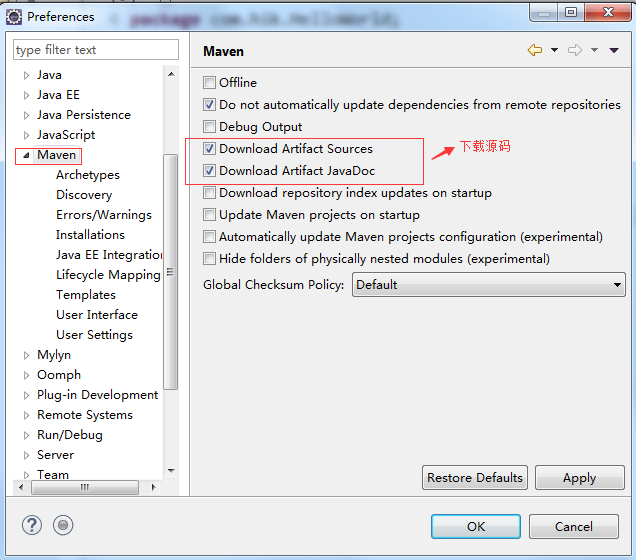This screenshot has height=560, width=636.
Task: Click the type filter text field
Action: click(96, 49)
